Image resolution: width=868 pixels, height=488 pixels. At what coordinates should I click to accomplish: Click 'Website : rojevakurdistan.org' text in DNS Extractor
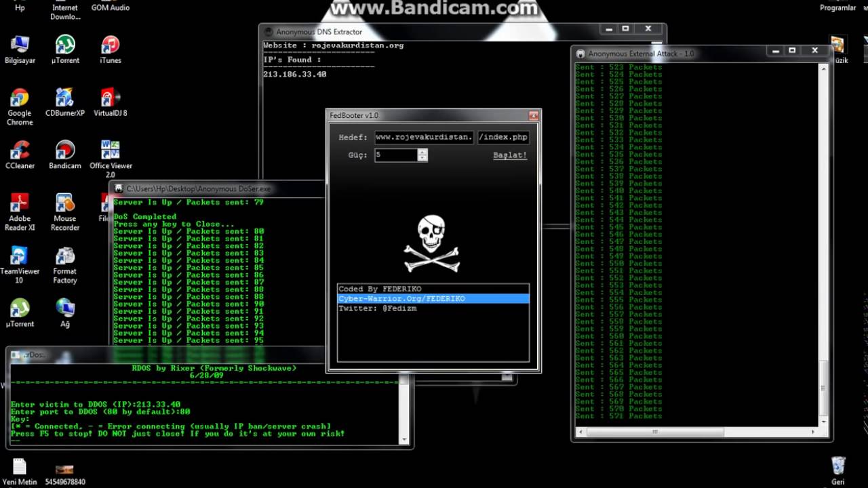334,45
